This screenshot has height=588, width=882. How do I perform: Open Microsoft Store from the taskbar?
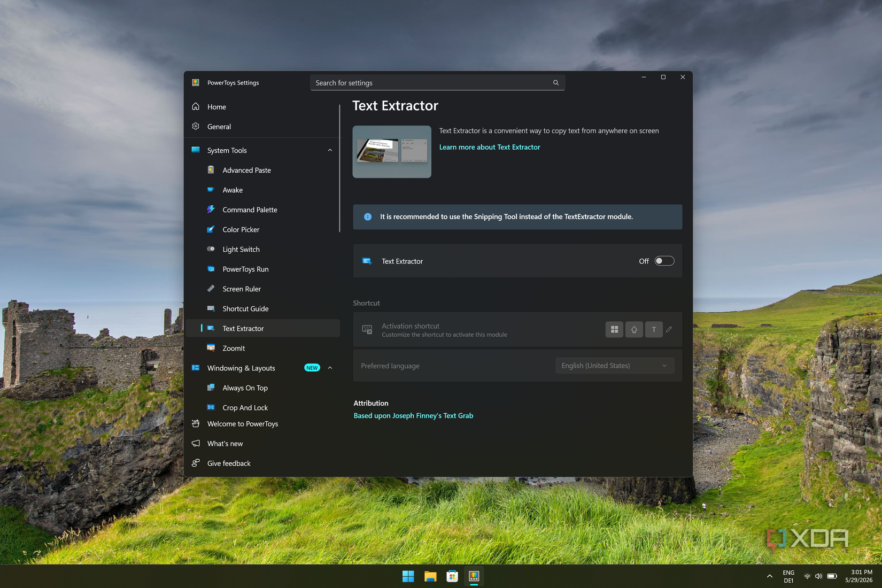pos(452,576)
